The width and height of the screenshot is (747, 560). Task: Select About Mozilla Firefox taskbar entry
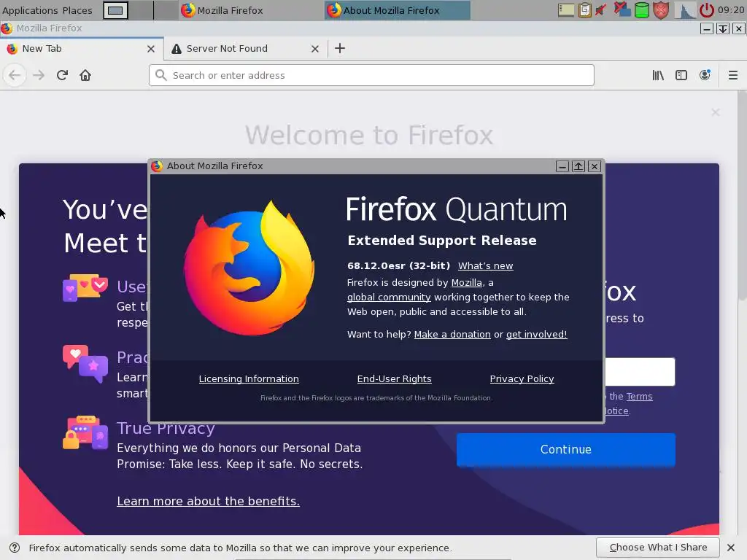398,10
